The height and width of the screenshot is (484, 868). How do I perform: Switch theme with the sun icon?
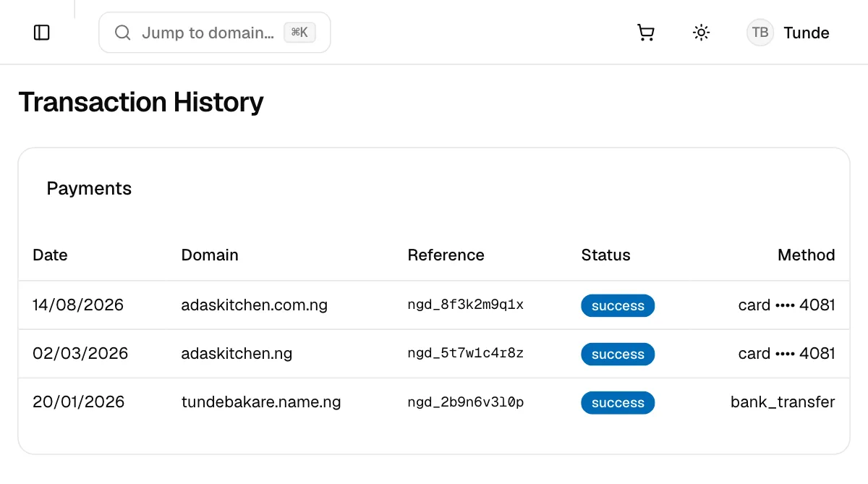(x=701, y=33)
